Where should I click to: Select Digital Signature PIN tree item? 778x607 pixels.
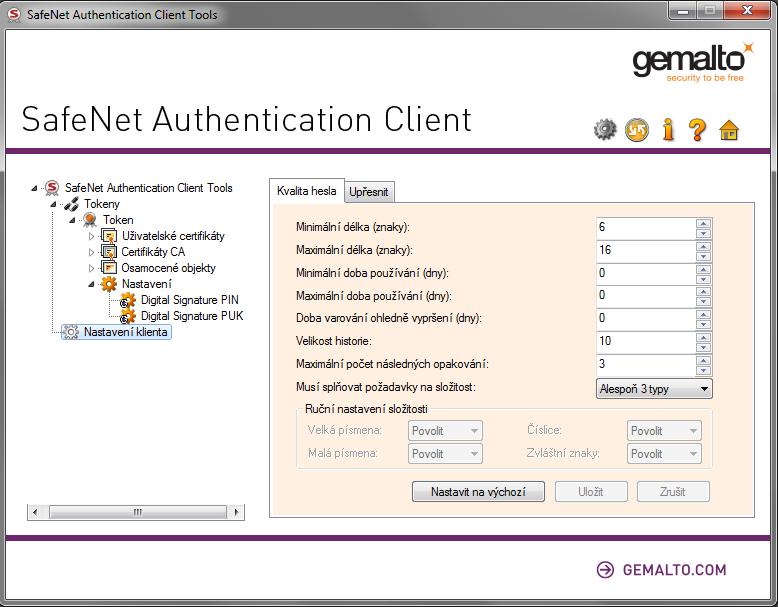pos(190,300)
